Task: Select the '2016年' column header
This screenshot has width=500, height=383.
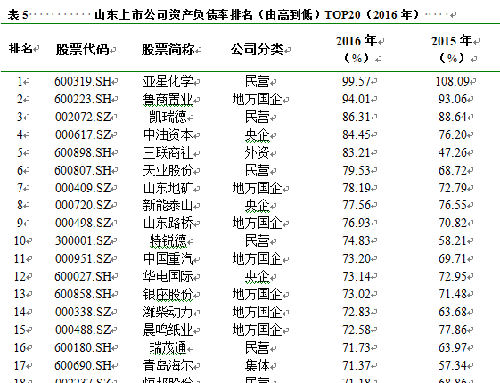Action: (356, 41)
